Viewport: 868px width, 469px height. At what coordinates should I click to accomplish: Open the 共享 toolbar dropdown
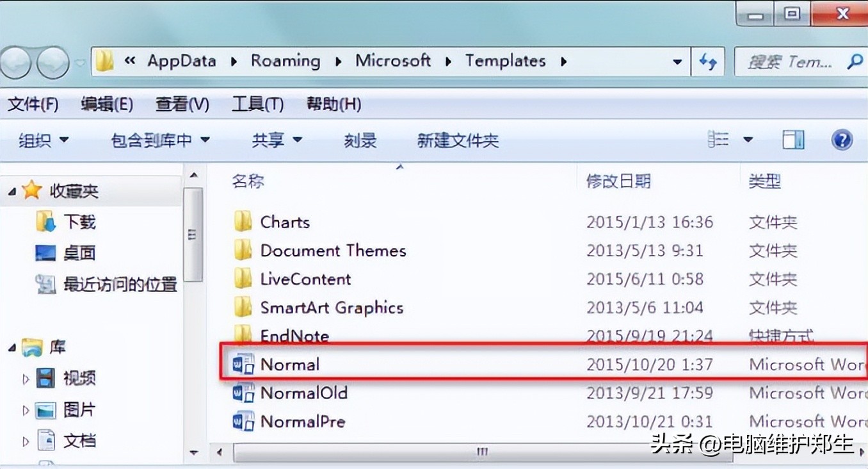[277, 140]
